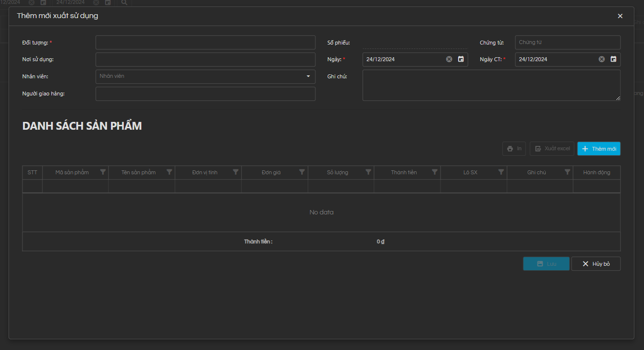Click the Xuất excel button
644x350 pixels.
(x=552, y=149)
